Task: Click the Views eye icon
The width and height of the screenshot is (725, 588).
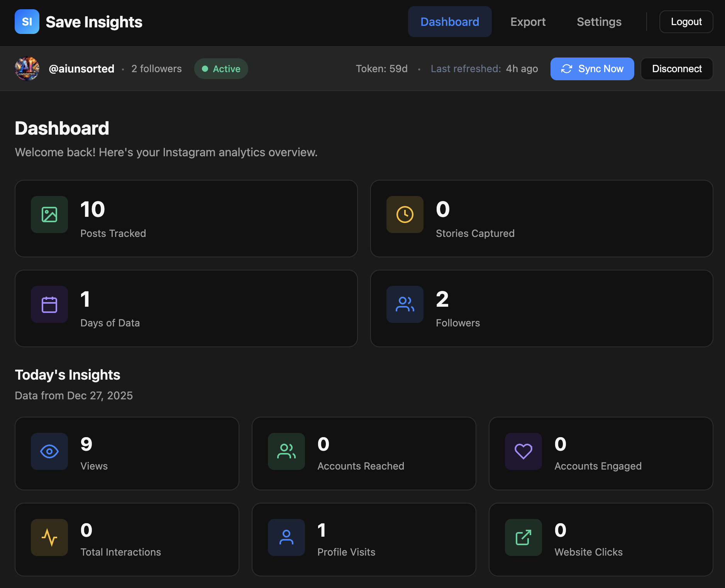Action: tap(49, 451)
